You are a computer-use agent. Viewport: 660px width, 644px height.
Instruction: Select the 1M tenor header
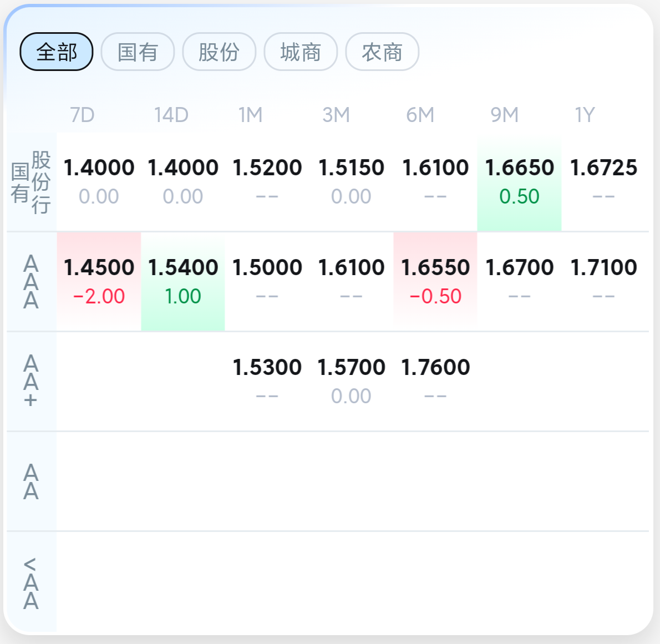251,115
